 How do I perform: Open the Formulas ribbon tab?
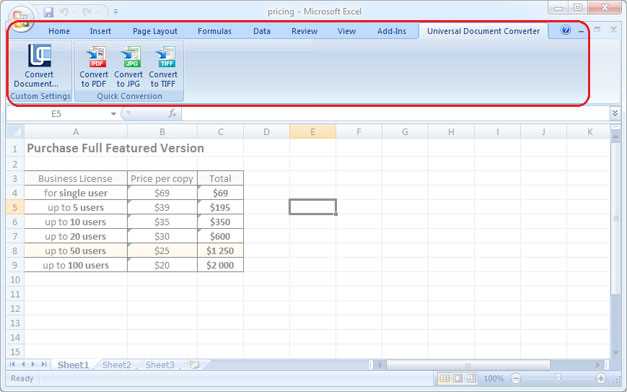(214, 31)
